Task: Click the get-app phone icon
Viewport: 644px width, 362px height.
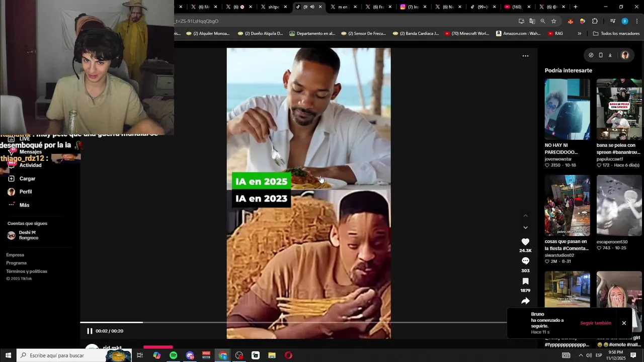Action: pos(601,55)
